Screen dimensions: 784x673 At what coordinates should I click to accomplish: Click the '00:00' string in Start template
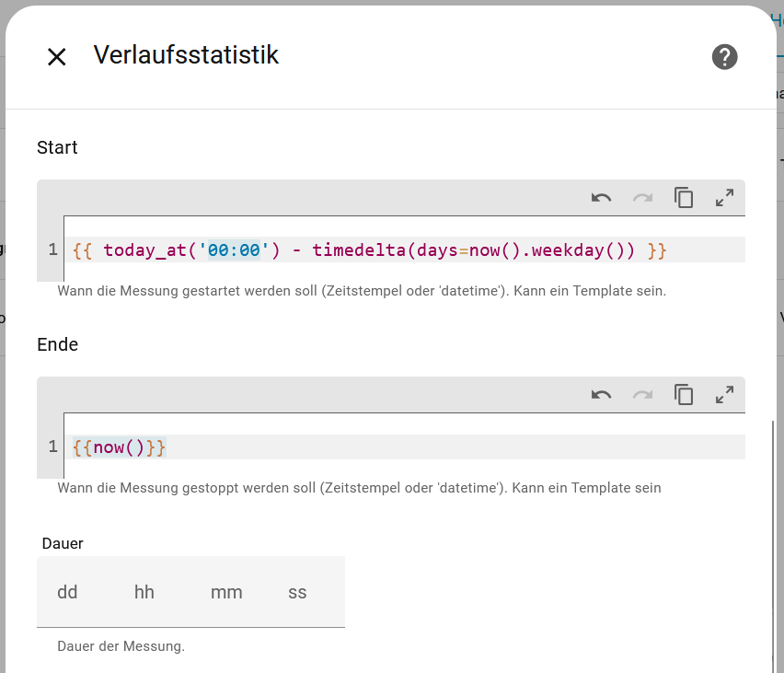(x=234, y=250)
